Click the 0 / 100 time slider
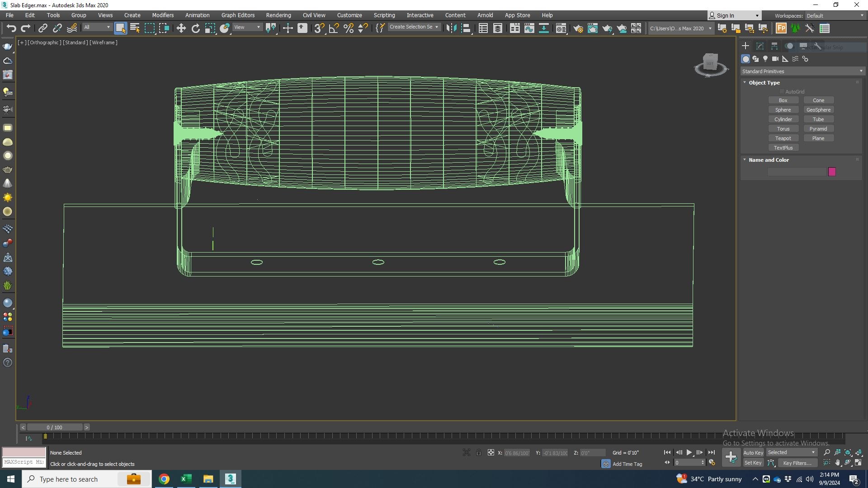This screenshot has height=488, width=868. (x=55, y=427)
